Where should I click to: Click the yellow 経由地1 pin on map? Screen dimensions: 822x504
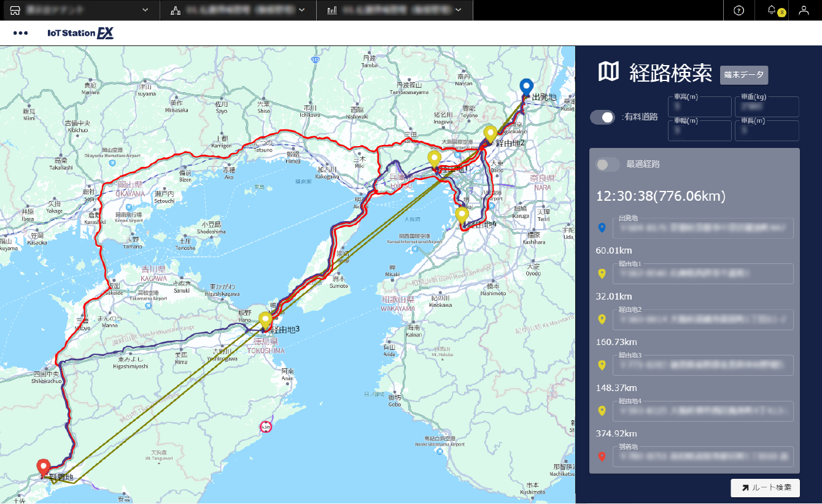coord(435,160)
